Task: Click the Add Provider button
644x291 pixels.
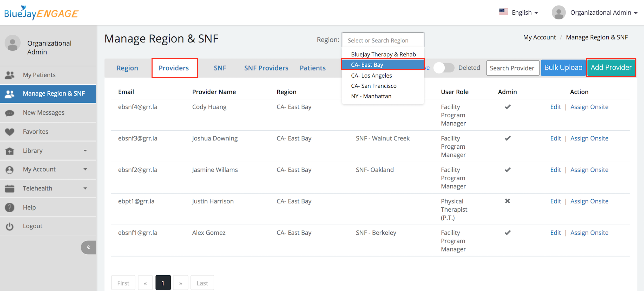Action: 611,68
